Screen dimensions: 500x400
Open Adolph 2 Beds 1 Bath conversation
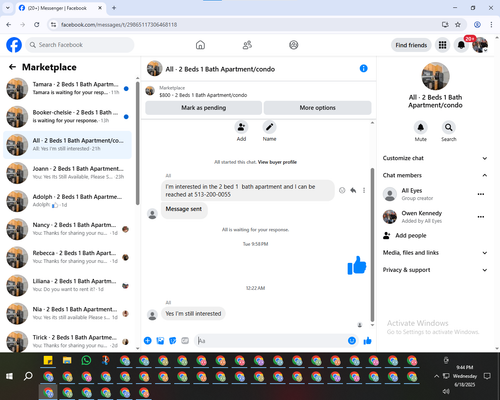[67, 201]
